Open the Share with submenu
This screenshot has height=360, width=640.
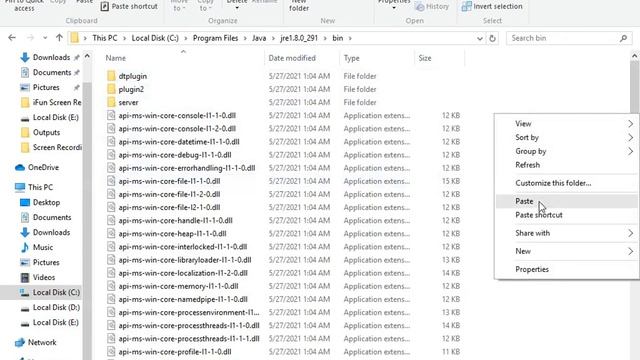pos(567,233)
